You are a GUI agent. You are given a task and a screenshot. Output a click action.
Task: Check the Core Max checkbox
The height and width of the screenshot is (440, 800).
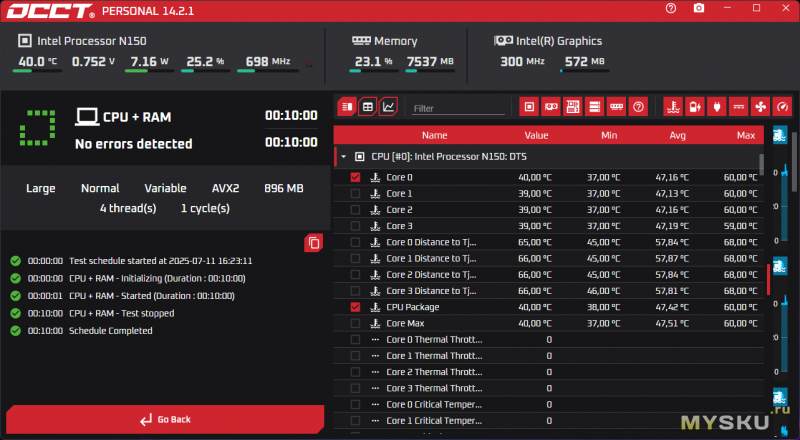356,323
